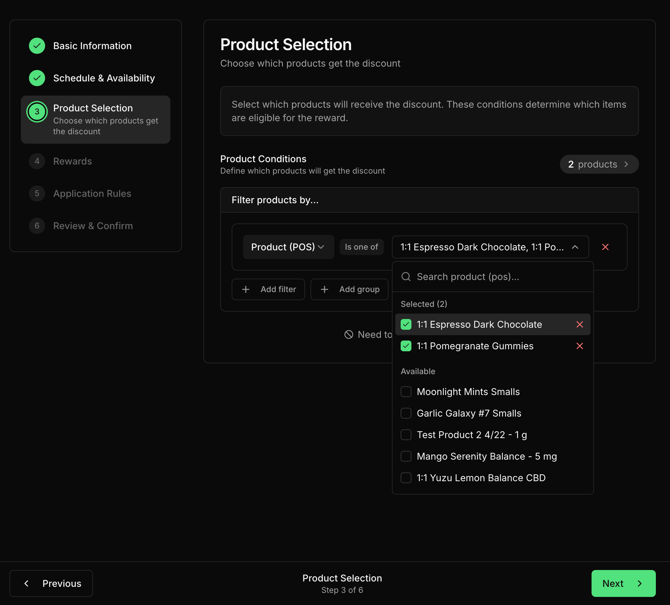This screenshot has height=605, width=670.
Task: Go to Application Rules step
Action: [x=92, y=194]
